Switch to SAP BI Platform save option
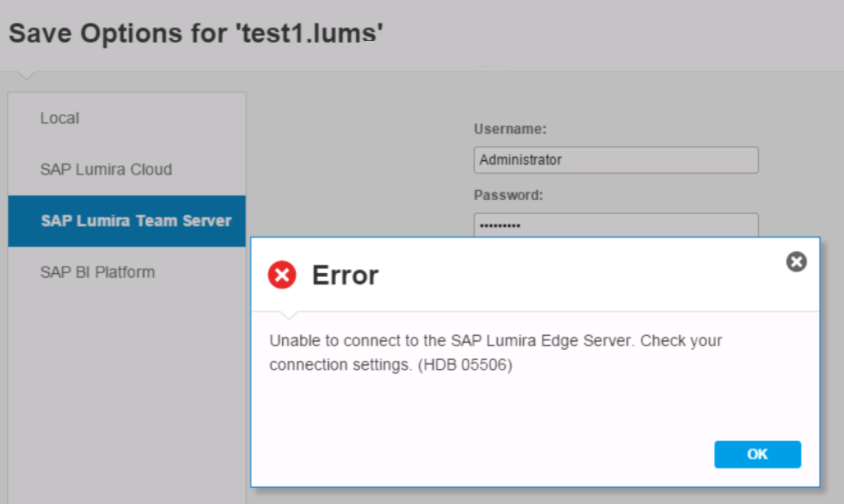 pos(126,272)
